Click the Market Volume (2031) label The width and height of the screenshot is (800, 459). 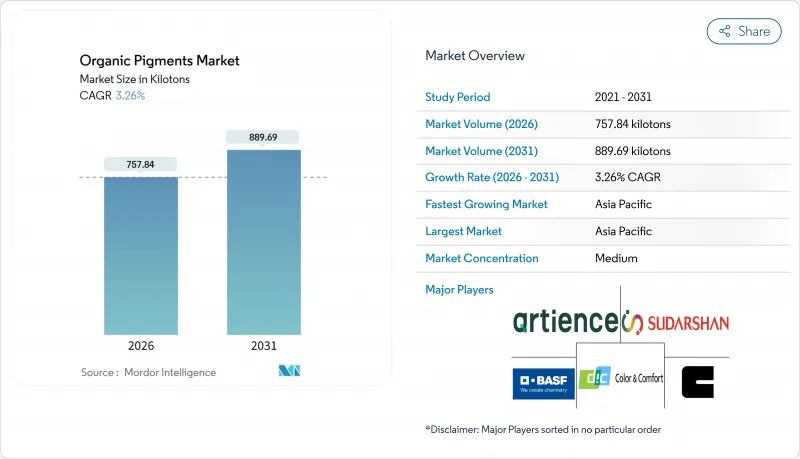tap(482, 151)
